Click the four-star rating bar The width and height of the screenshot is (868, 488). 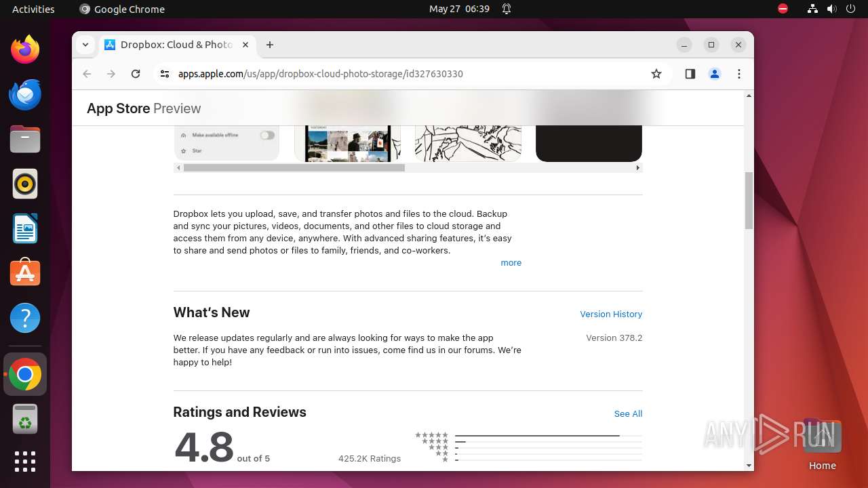pyautogui.click(x=548, y=441)
